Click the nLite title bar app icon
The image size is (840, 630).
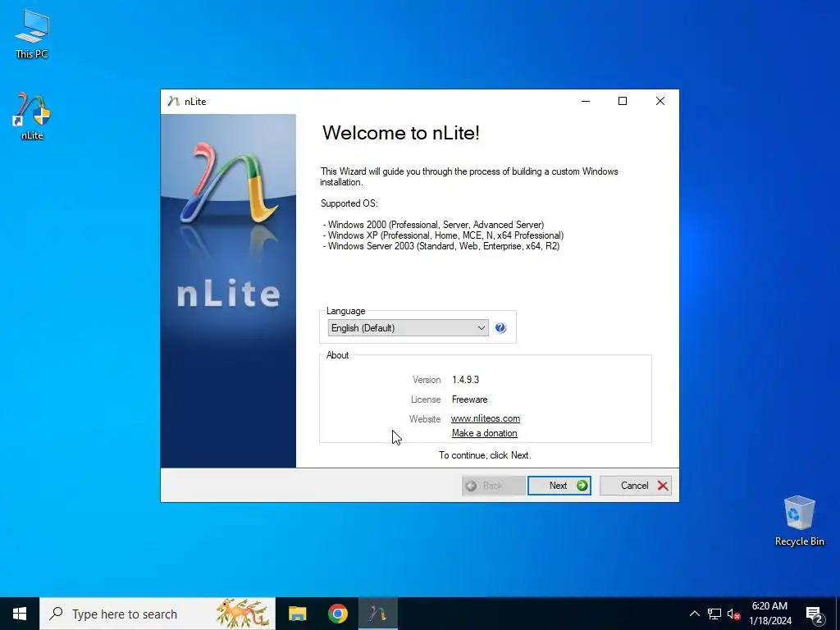click(x=173, y=101)
